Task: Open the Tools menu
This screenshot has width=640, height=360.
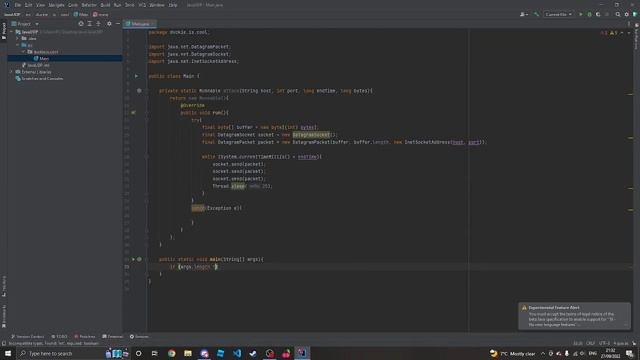Action: point(129,5)
